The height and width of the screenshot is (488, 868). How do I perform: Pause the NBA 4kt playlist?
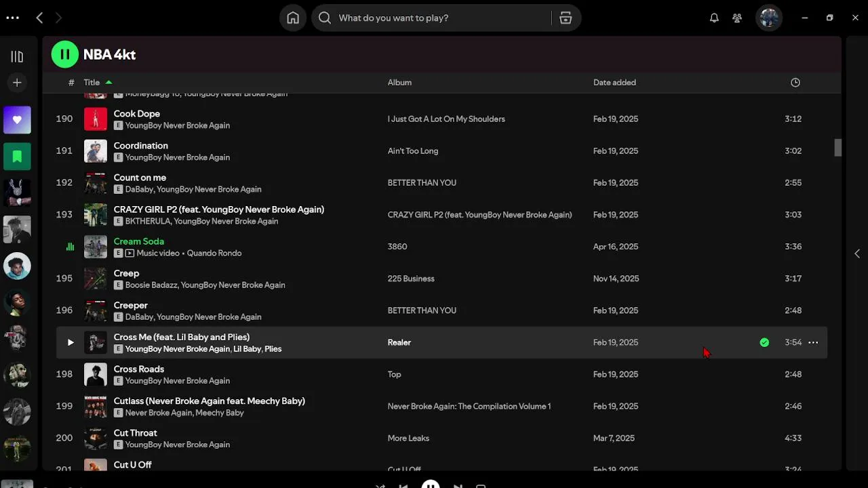coord(64,54)
